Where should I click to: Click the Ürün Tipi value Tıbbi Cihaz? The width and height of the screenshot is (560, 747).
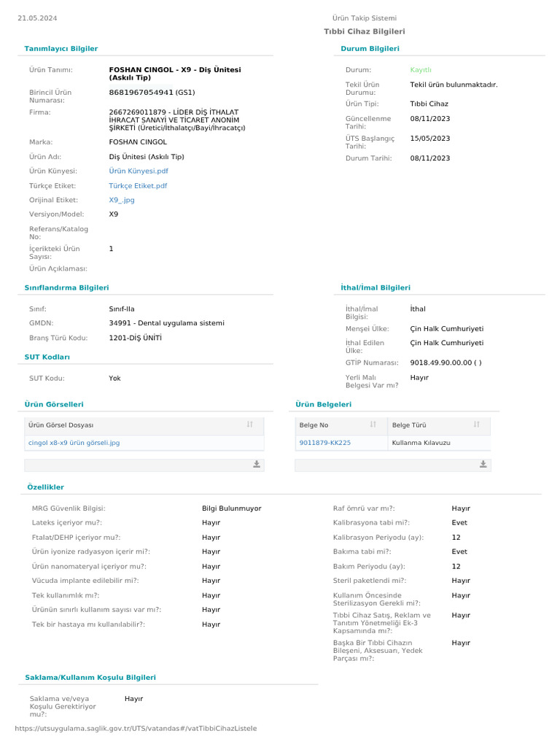pyautogui.click(x=429, y=104)
